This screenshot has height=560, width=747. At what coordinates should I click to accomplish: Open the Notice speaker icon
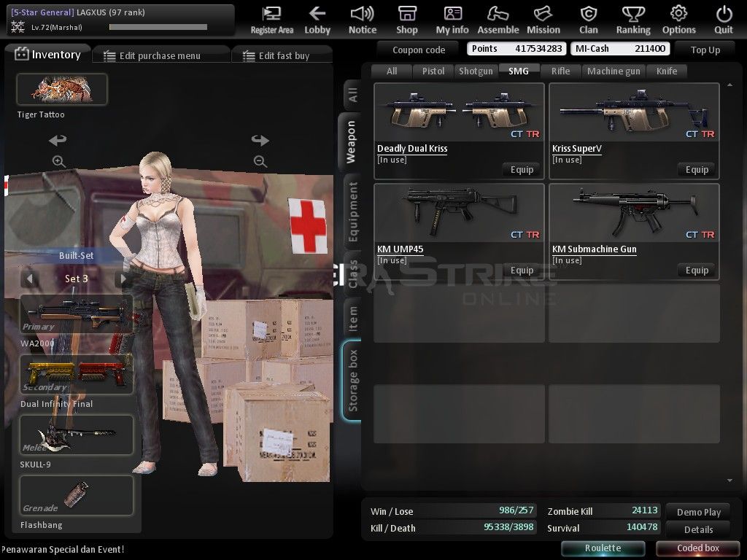click(x=363, y=20)
